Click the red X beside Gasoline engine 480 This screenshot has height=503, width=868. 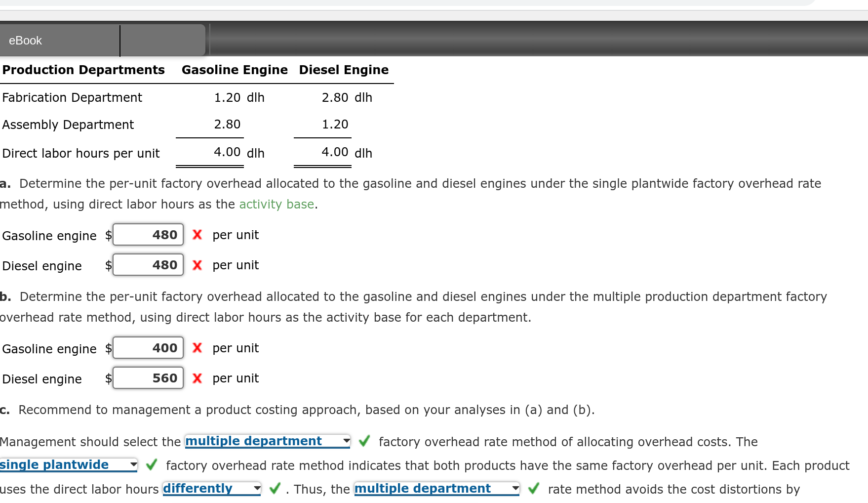197,235
